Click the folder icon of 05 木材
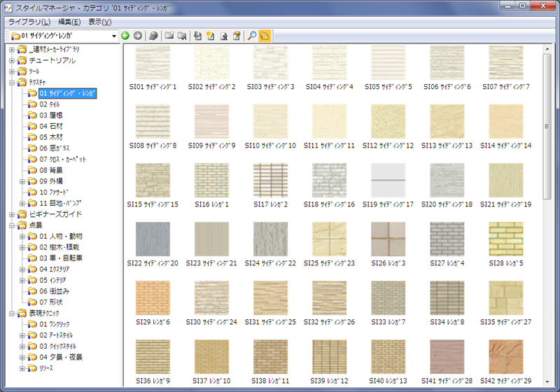The image size is (560, 392). (x=32, y=137)
